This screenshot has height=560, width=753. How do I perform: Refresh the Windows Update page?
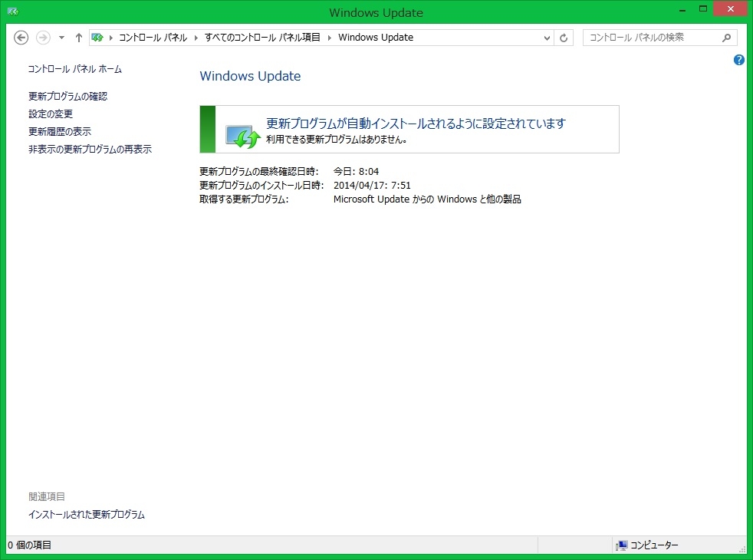click(x=564, y=38)
